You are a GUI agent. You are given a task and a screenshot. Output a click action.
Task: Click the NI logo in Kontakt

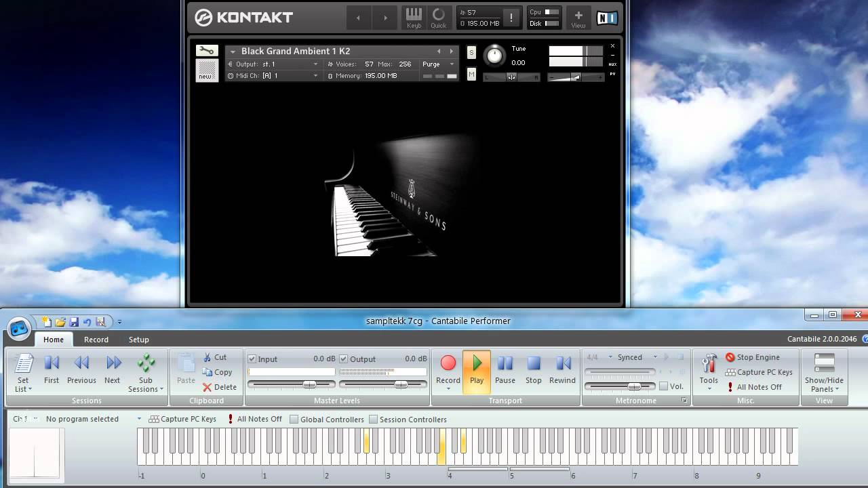[607, 18]
